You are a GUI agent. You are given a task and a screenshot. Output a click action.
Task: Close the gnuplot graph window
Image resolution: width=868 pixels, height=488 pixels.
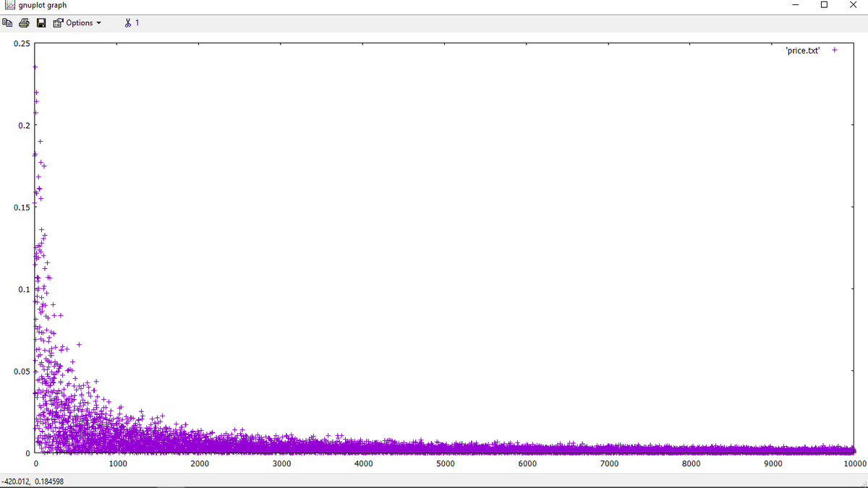tap(854, 6)
